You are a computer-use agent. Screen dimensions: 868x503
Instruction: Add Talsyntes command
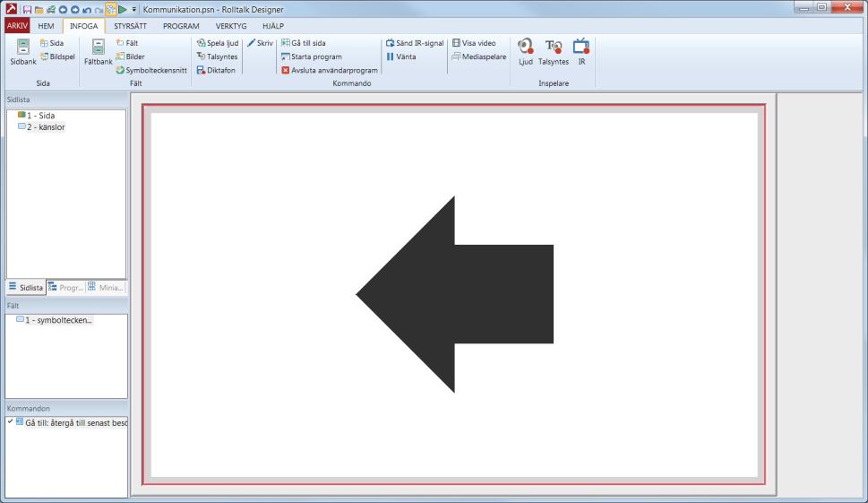tap(217, 56)
